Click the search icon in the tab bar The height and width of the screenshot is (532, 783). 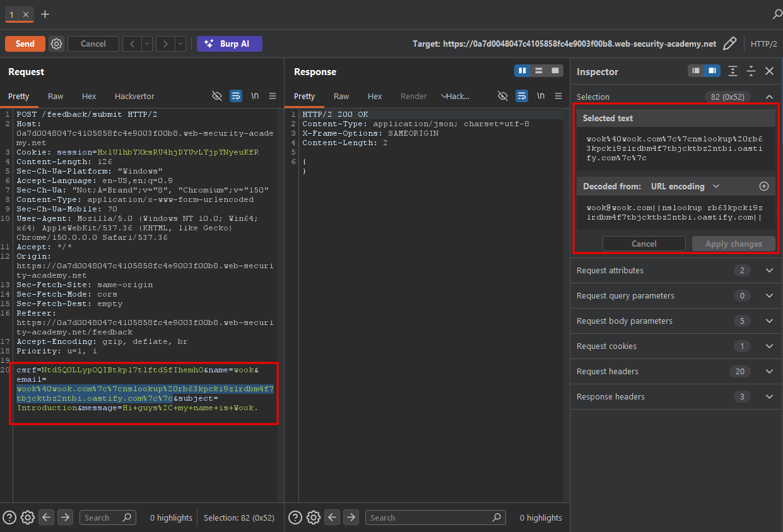(x=777, y=14)
